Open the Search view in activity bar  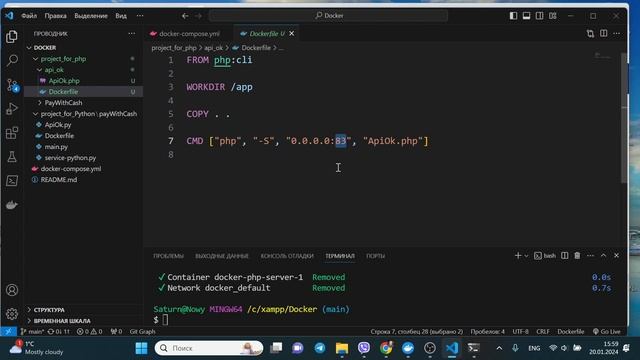(12, 60)
